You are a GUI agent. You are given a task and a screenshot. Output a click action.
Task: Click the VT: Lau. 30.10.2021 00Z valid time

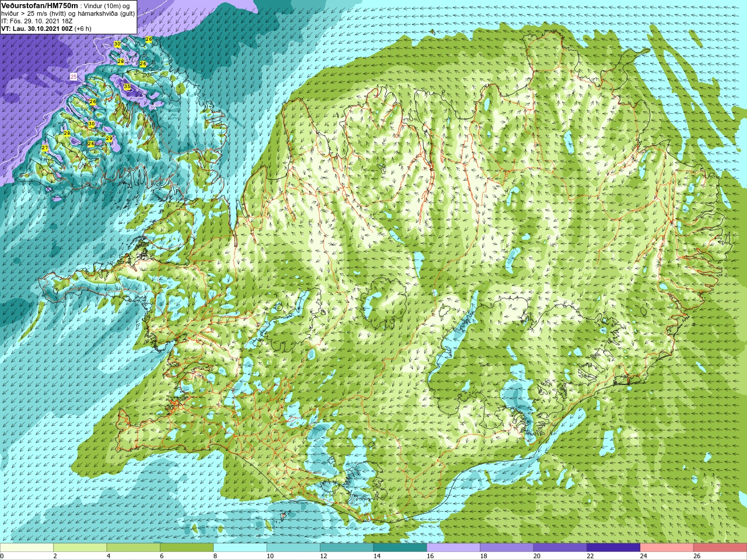pyautogui.click(x=37, y=29)
